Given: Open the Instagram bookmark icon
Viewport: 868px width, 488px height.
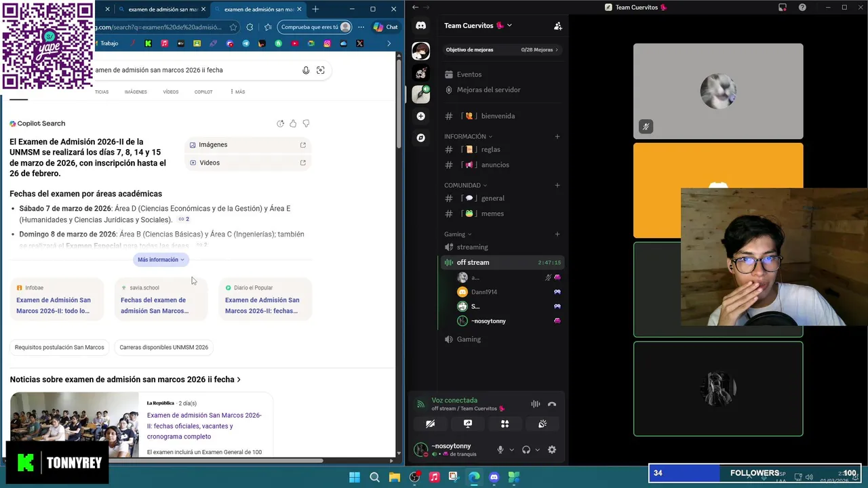Looking at the screenshot, I should tap(327, 43).
